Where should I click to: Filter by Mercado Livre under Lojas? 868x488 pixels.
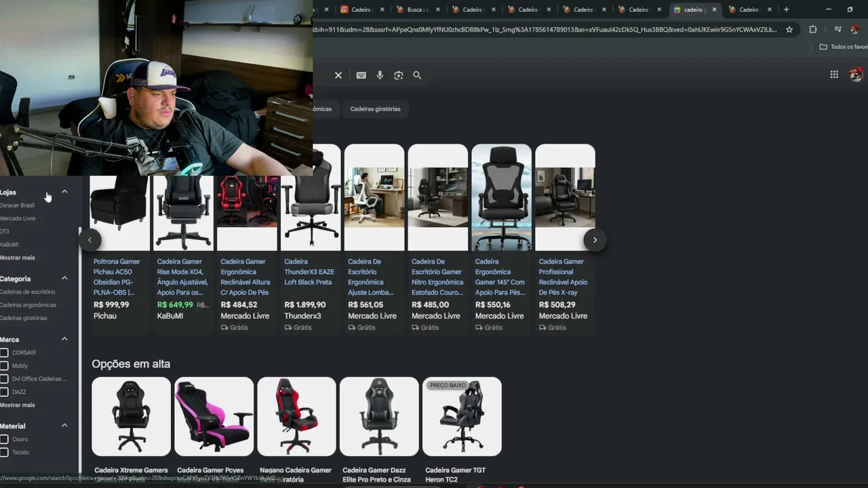(18, 218)
